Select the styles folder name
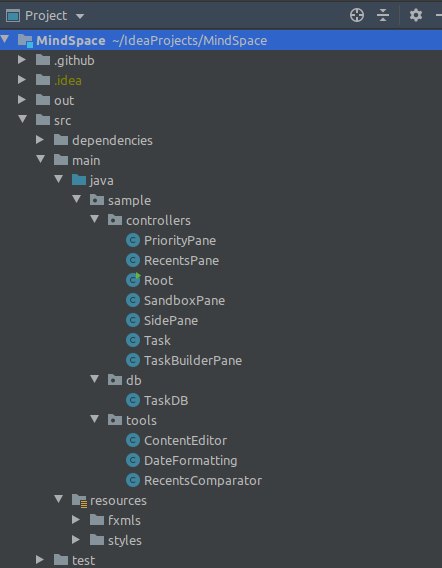Viewport: 442px width, 568px height. coord(125,541)
